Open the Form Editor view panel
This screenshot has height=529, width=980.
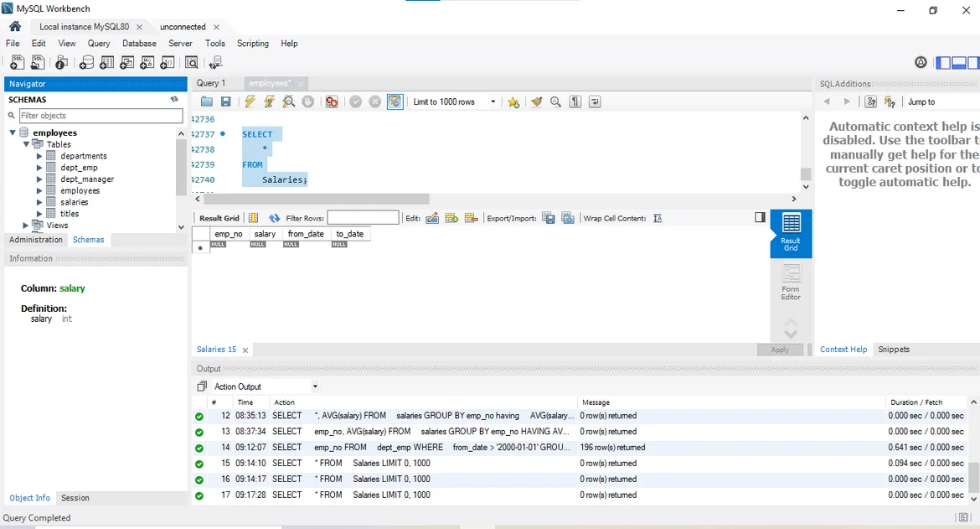791,282
